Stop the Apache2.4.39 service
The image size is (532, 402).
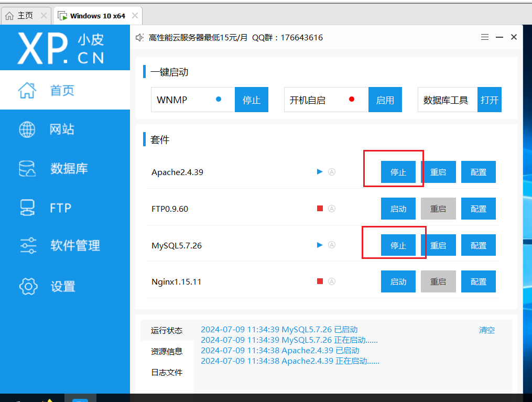coord(398,172)
